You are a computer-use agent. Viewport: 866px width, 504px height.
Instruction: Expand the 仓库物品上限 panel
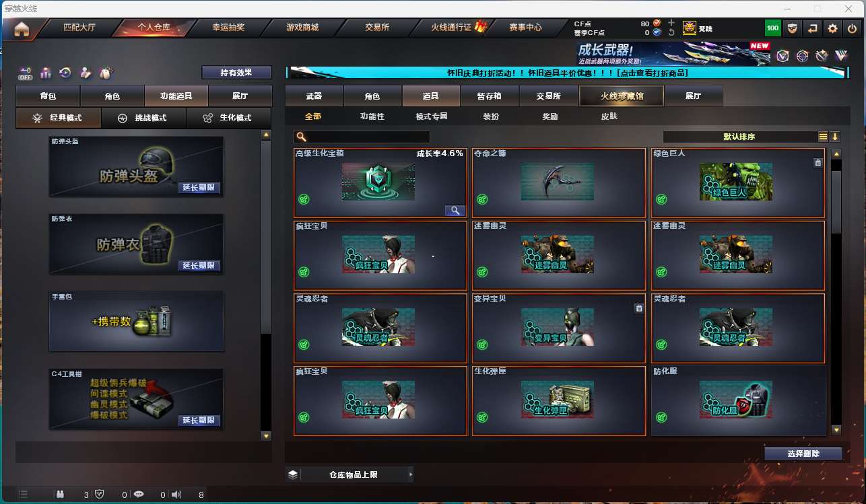[349, 474]
